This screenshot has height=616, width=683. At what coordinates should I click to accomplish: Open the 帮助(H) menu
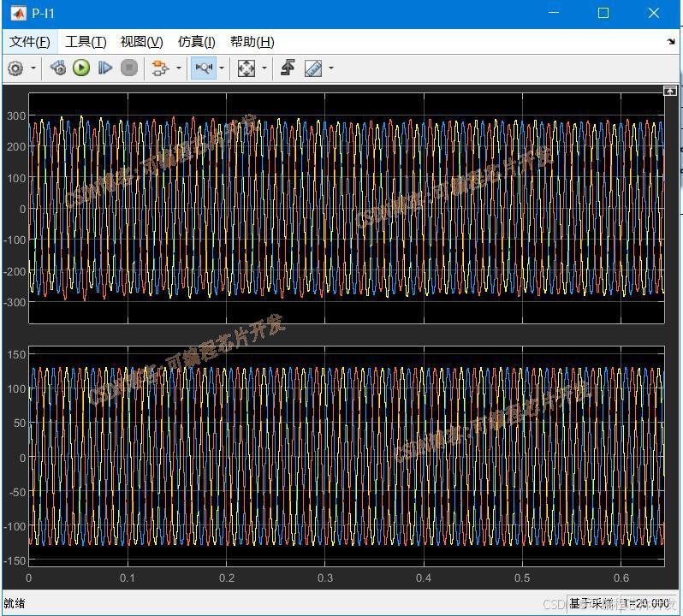click(252, 41)
